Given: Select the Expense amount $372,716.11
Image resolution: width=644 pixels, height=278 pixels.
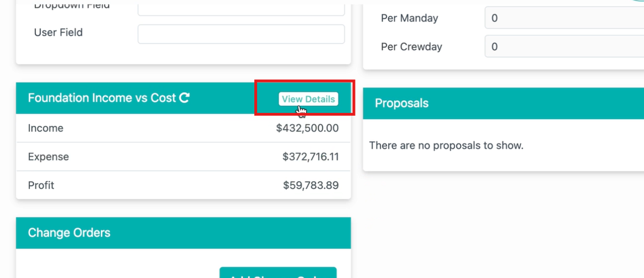Looking at the screenshot, I should [x=311, y=157].
